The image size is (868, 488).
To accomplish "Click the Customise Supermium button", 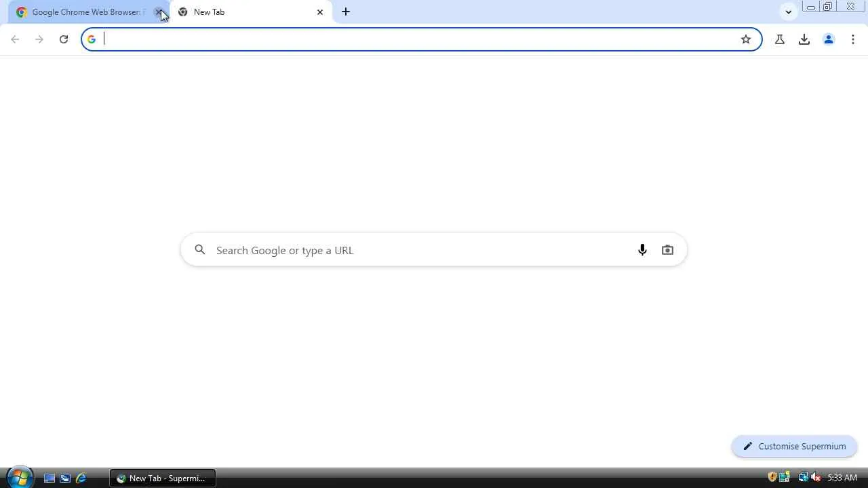I will (x=794, y=446).
